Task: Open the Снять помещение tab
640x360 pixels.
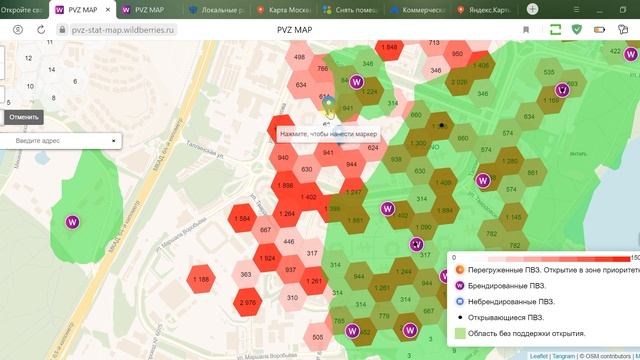Action: [x=351, y=10]
